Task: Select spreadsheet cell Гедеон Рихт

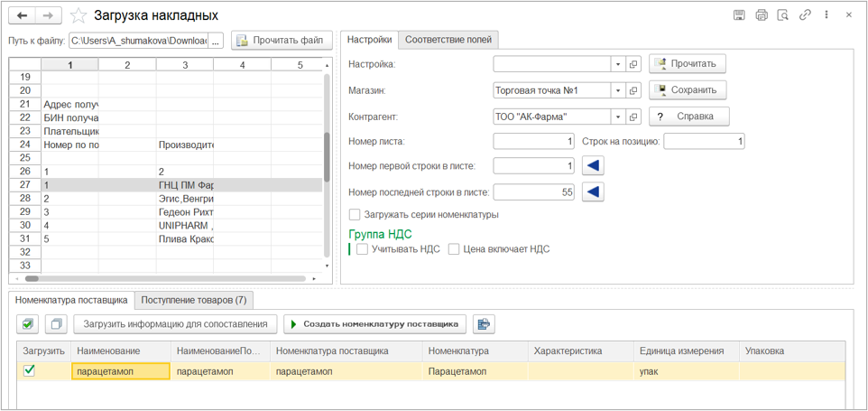Action: 185,211
